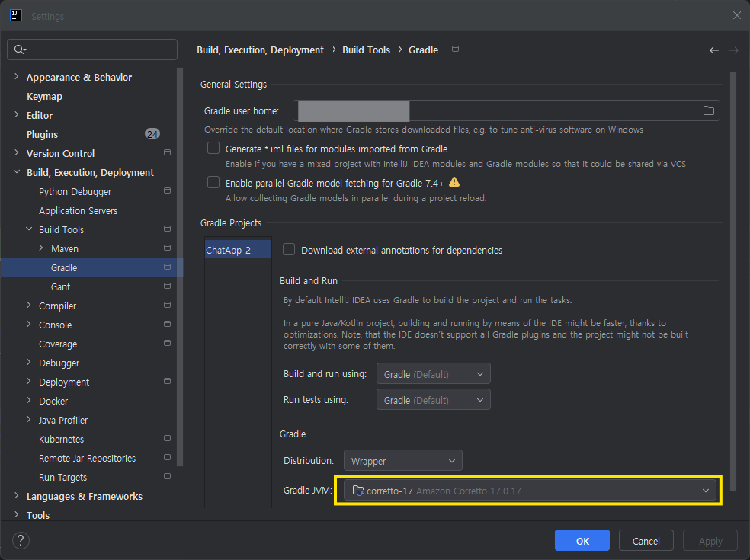Viewport: 750px width, 560px height.
Task: Select Application Servers settings page
Action: 78,211
